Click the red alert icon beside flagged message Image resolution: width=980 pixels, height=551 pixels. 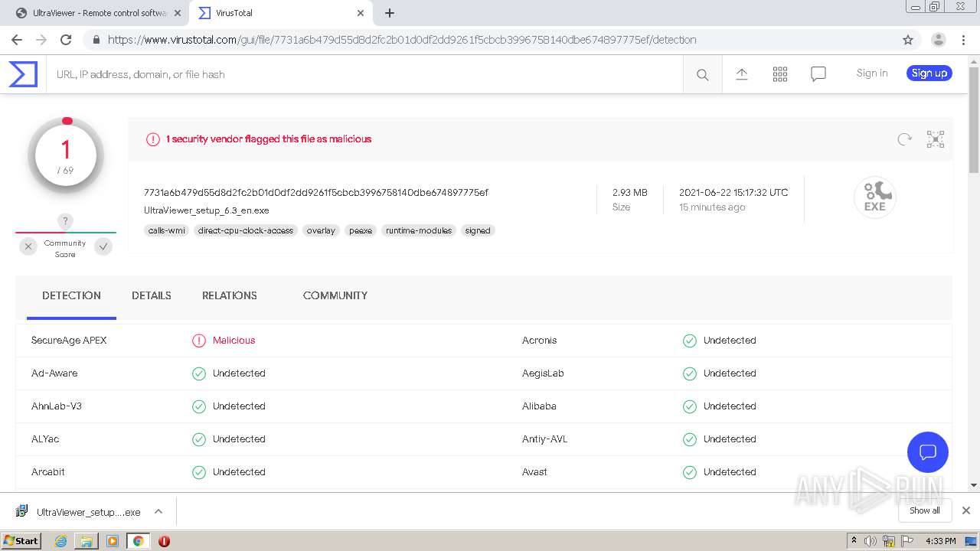(153, 139)
